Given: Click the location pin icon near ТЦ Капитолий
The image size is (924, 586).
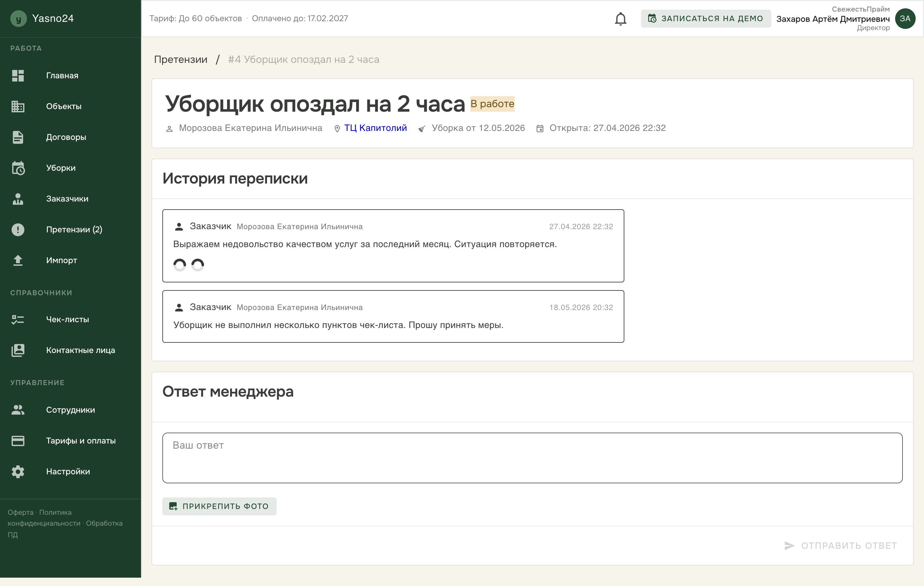Looking at the screenshot, I should (337, 129).
